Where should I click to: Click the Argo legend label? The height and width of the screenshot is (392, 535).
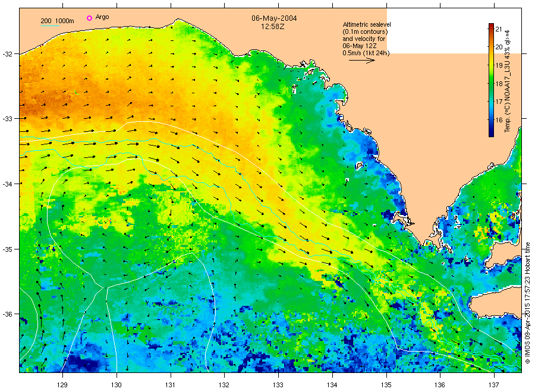click(x=102, y=17)
